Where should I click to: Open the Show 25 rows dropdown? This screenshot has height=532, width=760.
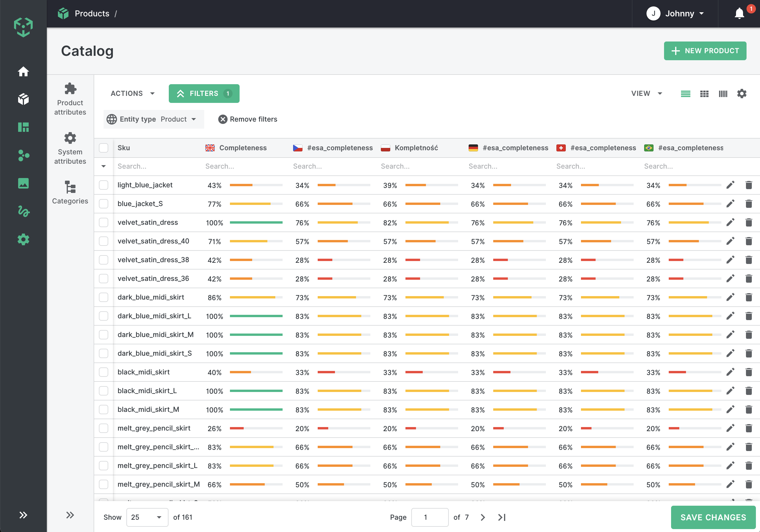tap(147, 517)
